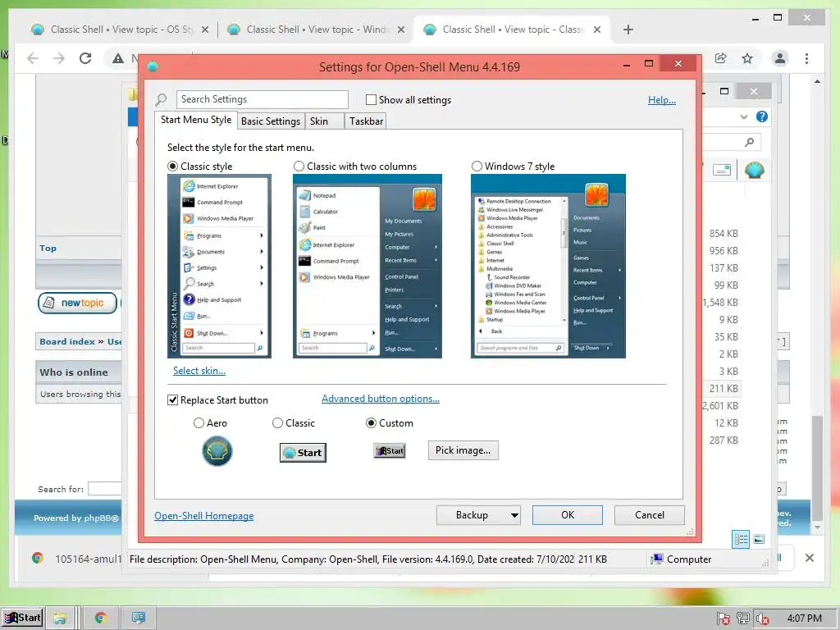
Task: Choose Classic with two columns style
Action: point(299,166)
